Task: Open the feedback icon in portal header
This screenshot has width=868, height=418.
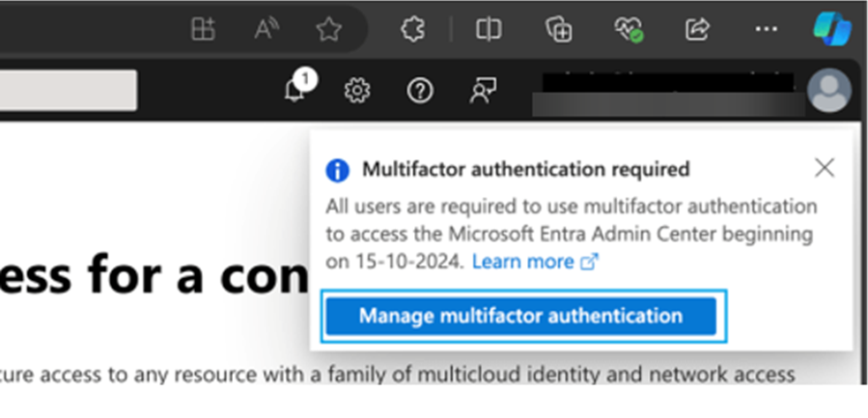Action: 482,91
